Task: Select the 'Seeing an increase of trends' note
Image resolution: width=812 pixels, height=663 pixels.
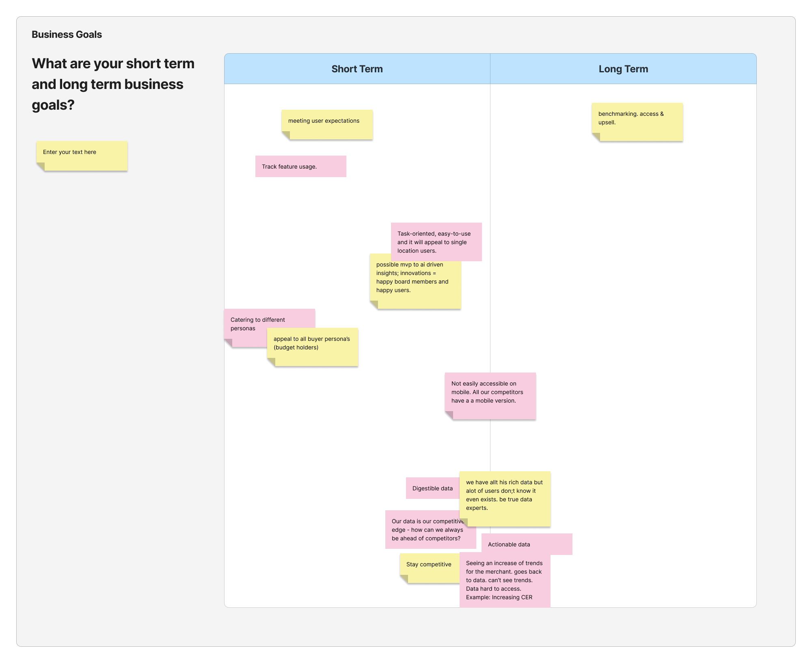Action: [505, 581]
